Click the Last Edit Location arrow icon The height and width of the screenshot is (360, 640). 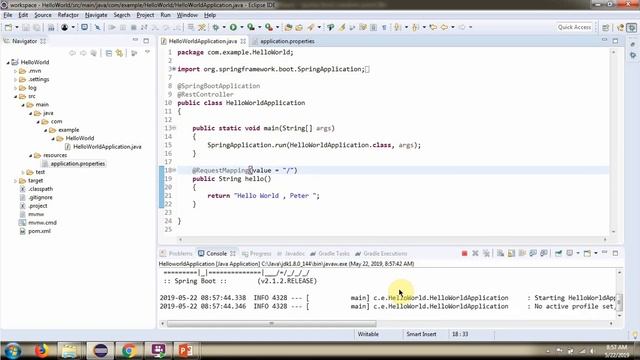pyautogui.click(x=433, y=27)
